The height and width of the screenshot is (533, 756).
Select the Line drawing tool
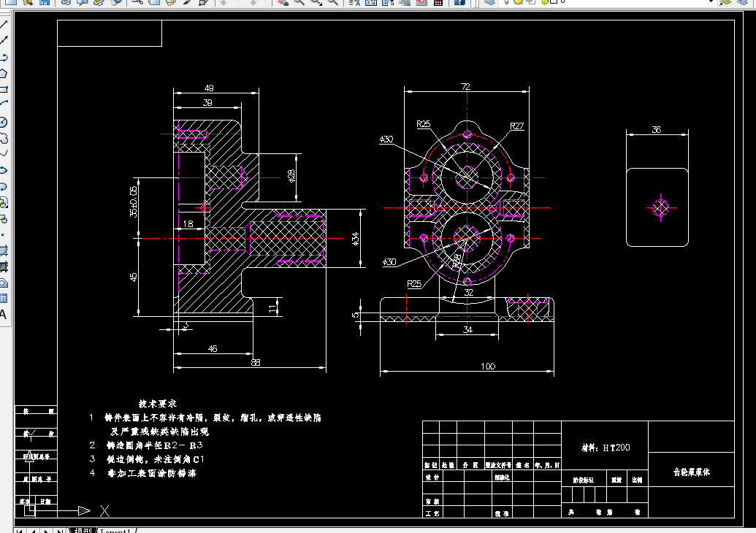pyautogui.click(x=4, y=24)
